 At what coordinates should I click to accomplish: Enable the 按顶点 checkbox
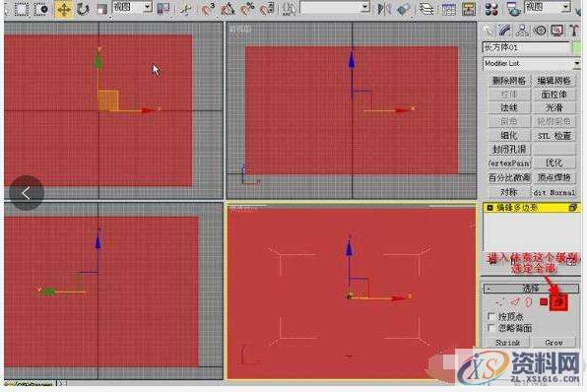[491, 316]
